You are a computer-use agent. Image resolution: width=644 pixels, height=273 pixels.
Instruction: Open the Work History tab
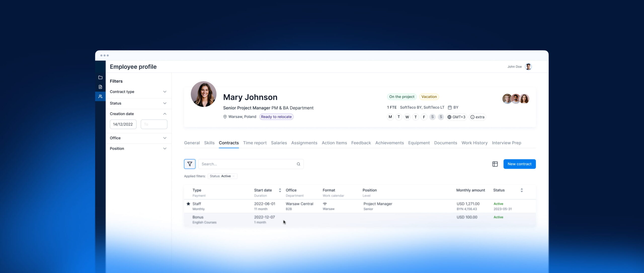pyautogui.click(x=474, y=143)
